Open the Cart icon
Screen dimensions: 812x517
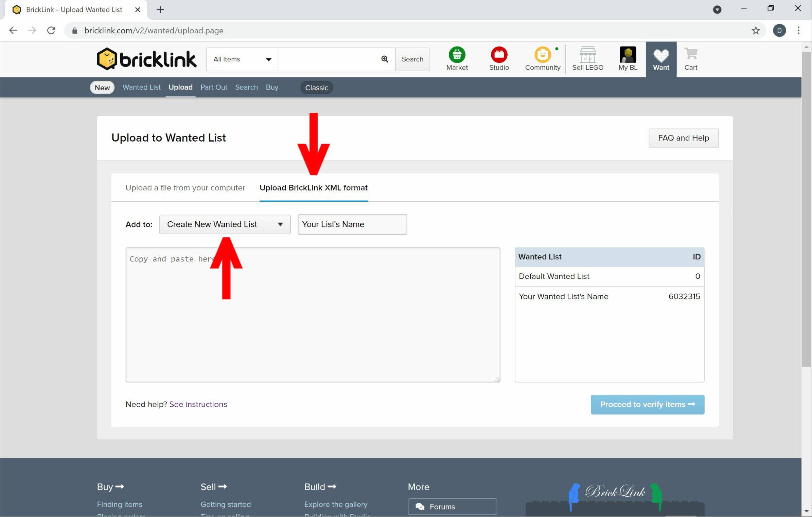(691, 54)
